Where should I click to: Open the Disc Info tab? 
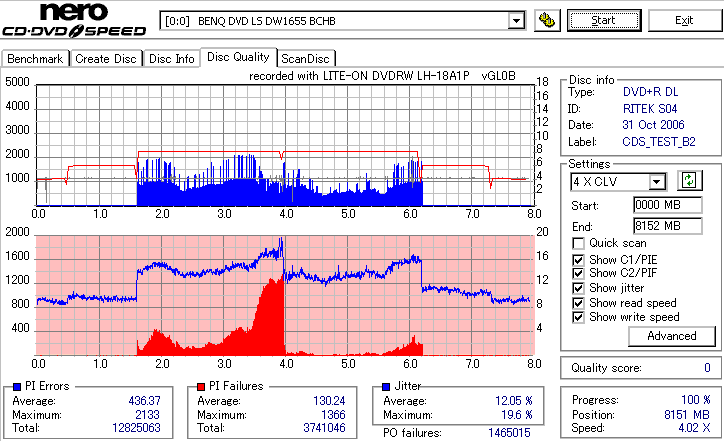click(171, 59)
